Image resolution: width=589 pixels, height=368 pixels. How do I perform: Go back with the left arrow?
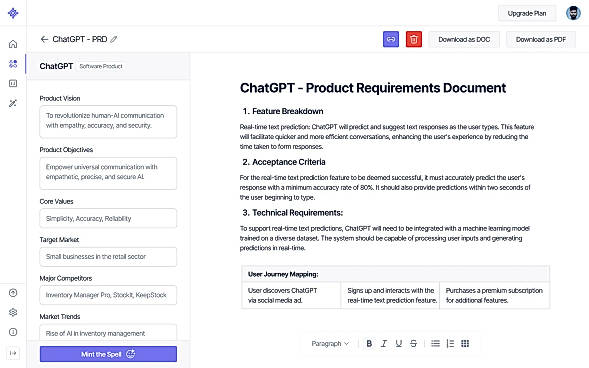(x=44, y=39)
